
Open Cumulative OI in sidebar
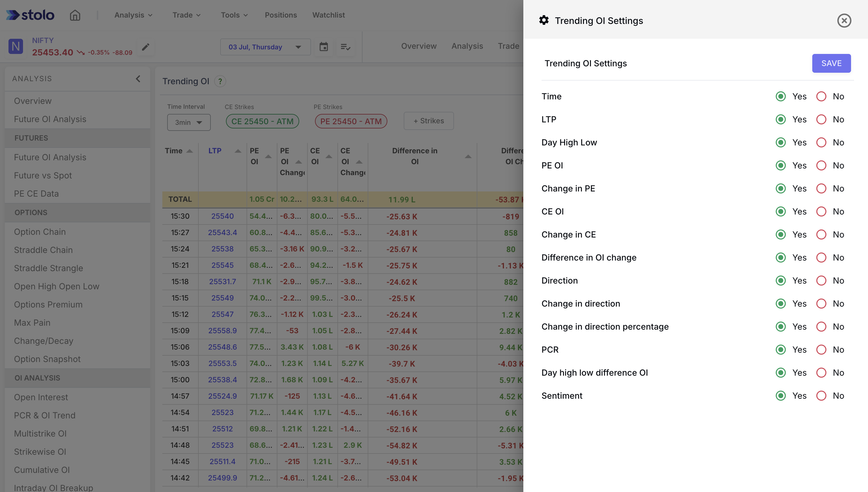point(42,470)
